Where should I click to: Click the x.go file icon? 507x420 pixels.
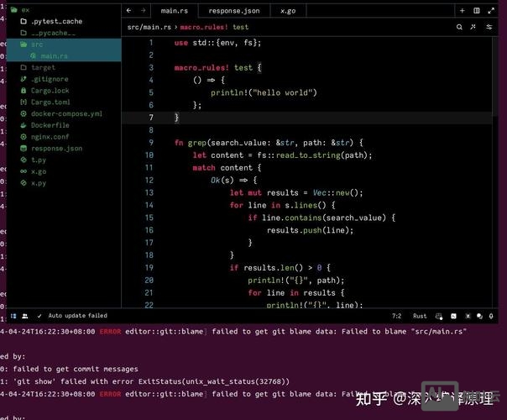coord(24,171)
